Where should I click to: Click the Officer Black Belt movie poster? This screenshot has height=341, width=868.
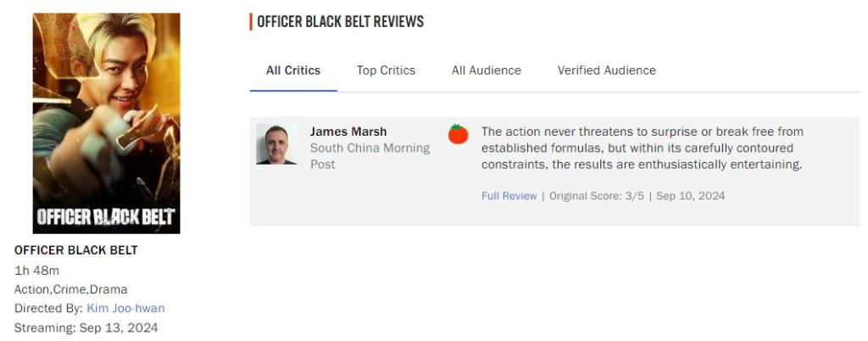pos(106,124)
